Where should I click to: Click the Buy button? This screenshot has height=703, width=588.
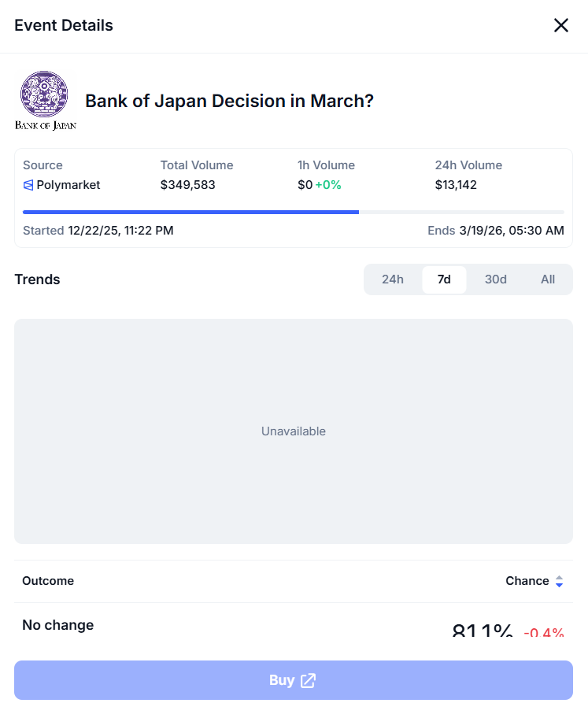coord(294,679)
